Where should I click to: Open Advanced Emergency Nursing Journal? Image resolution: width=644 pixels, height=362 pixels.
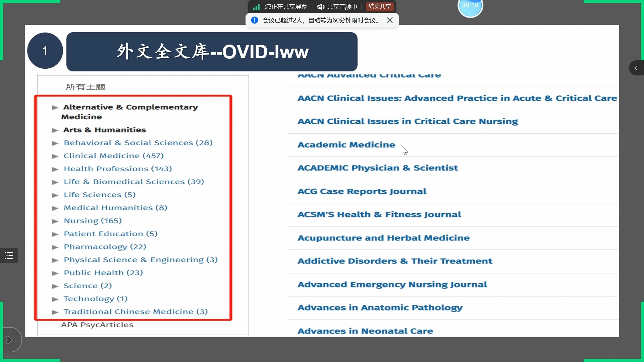pyautogui.click(x=392, y=285)
